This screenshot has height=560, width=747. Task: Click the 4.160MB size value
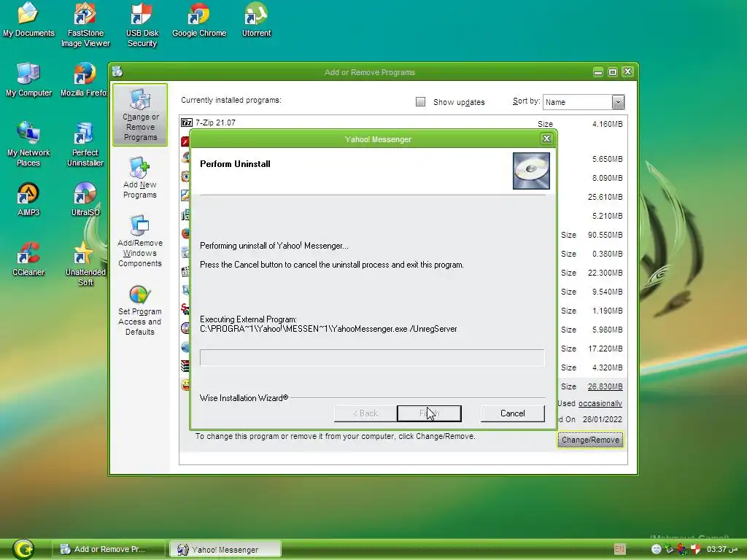pos(608,124)
